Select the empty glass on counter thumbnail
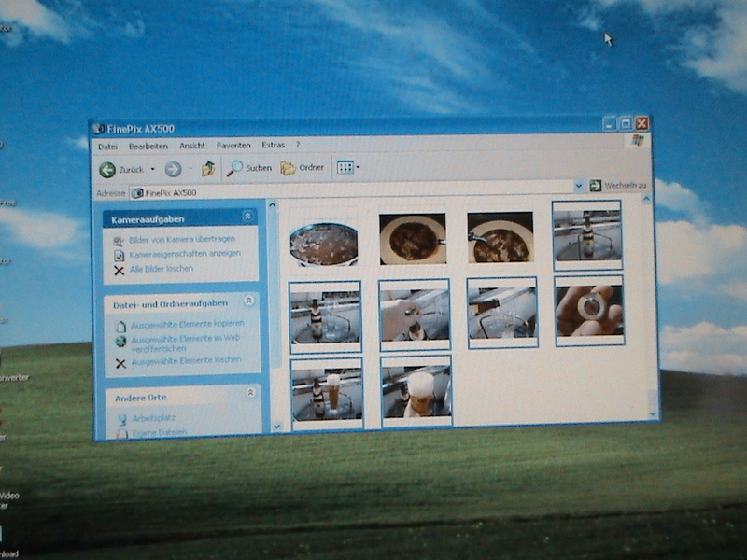The width and height of the screenshot is (747, 560). point(502,313)
